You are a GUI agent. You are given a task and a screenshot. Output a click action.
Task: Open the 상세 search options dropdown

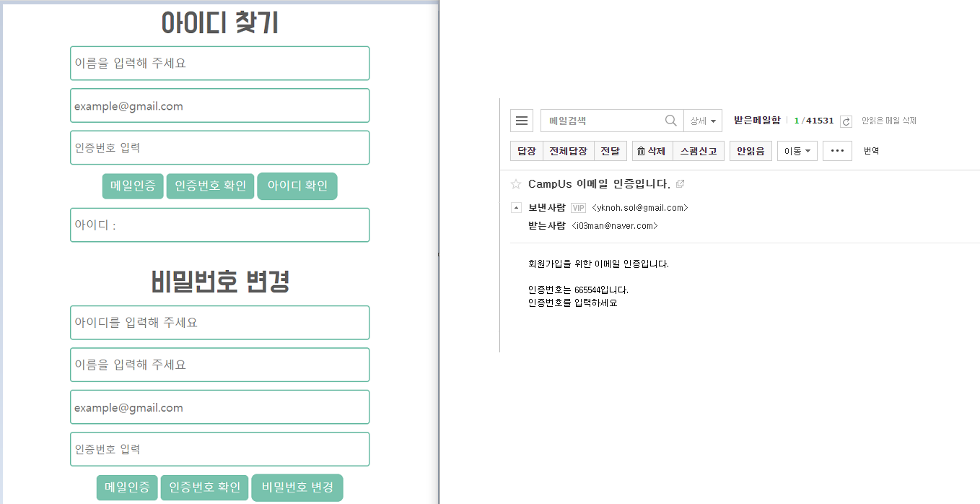[702, 120]
